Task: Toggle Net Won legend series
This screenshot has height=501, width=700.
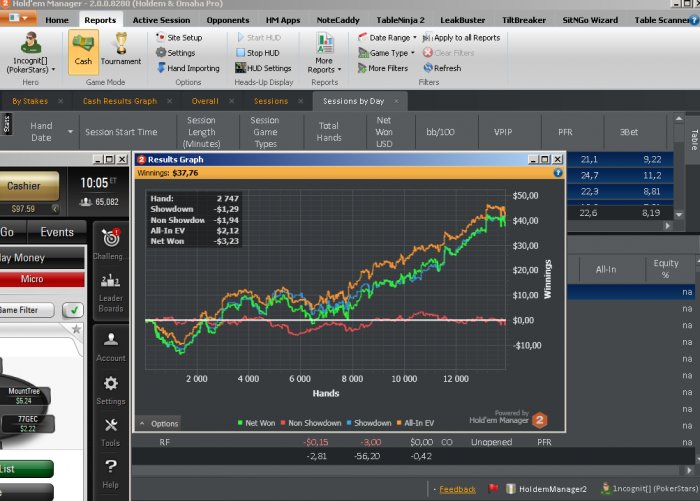Action: tap(256, 422)
